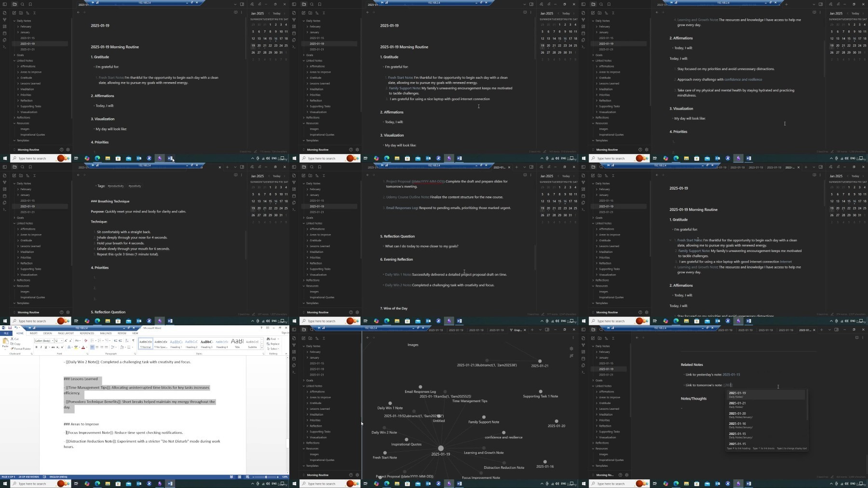Click the Decrease Indent icon in Word
Image resolution: width=868 pixels, height=488 pixels.
pos(116,340)
